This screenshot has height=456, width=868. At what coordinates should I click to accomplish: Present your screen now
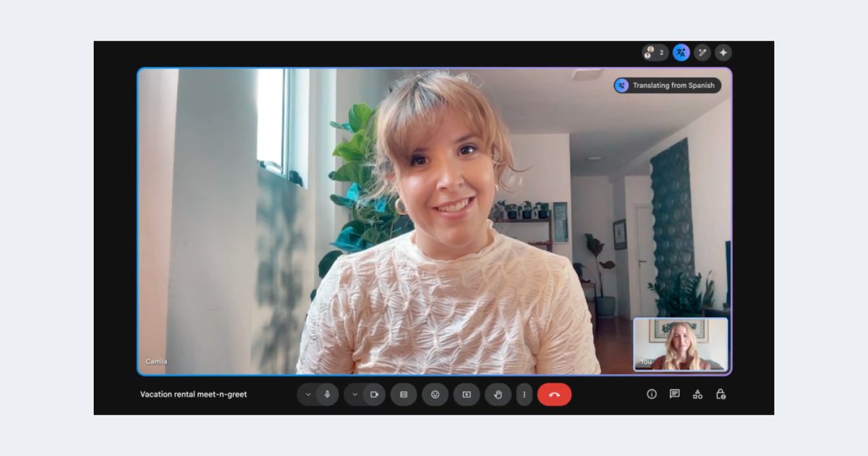click(x=467, y=394)
